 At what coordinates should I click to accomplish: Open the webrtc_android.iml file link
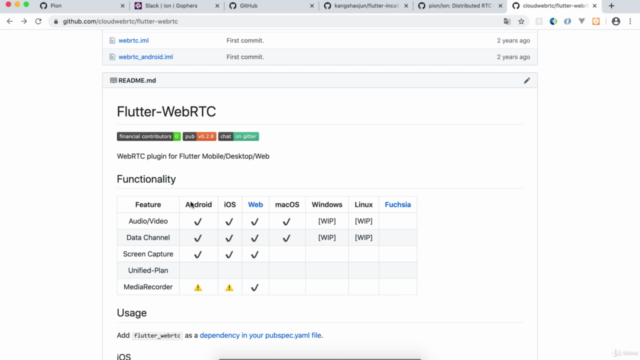pyautogui.click(x=146, y=57)
